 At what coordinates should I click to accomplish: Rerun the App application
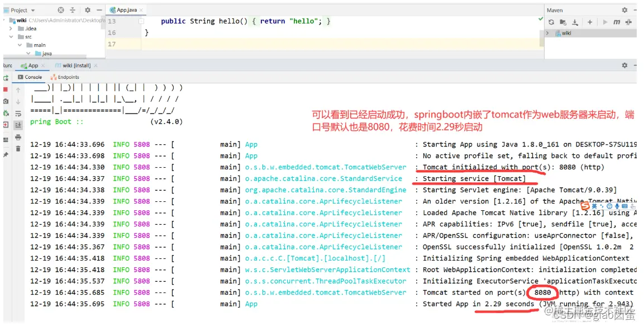click(6, 78)
